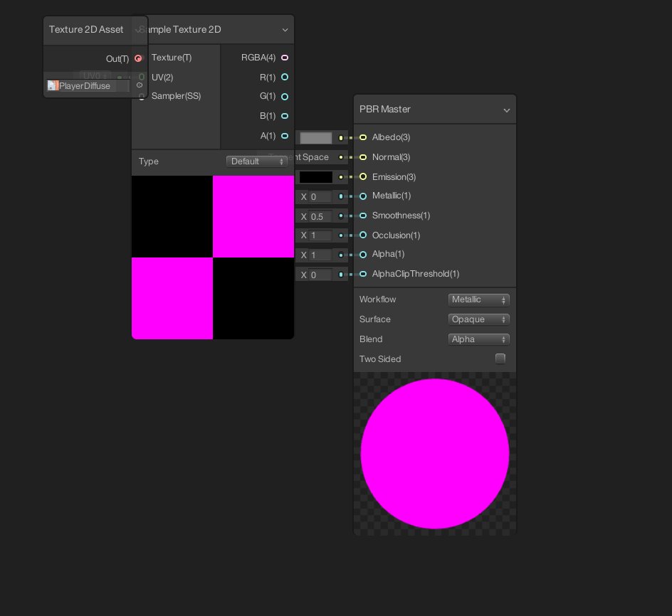This screenshot has width=672, height=616.
Task: Click the PlayerDiffuse texture asset field
Action: pos(88,85)
